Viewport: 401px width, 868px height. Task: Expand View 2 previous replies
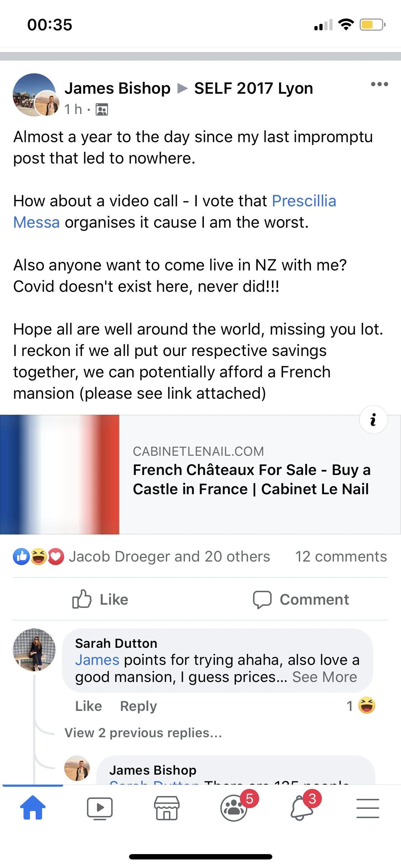click(x=143, y=733)
